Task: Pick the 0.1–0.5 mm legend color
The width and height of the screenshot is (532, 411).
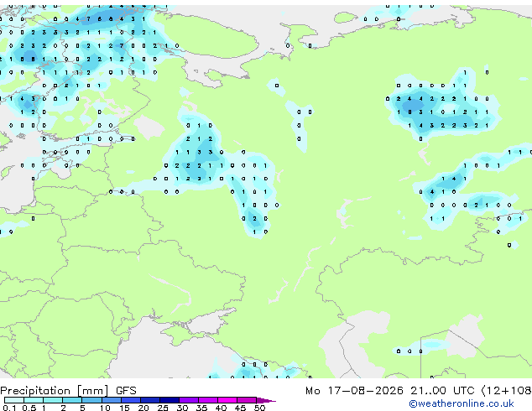Action: (14, 400)
